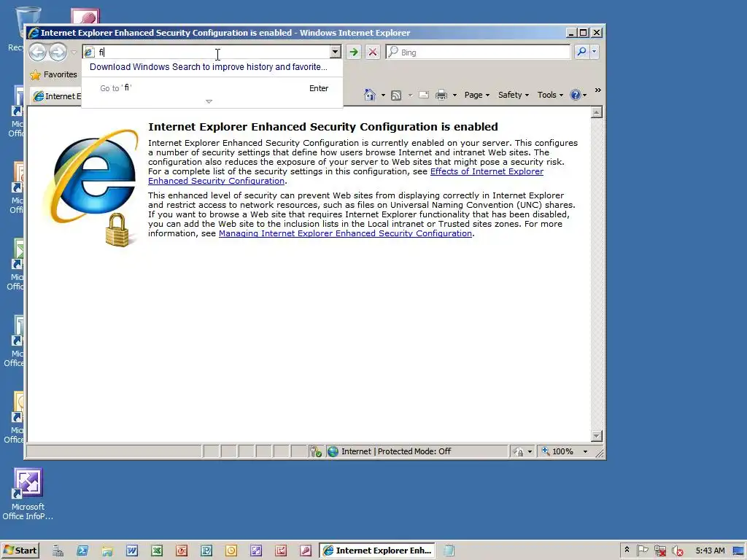Viewport: 747px width, 560px height.
Task: Click the RSS Feeds icon
Action: pyautogui.click(x=396, y=96)
